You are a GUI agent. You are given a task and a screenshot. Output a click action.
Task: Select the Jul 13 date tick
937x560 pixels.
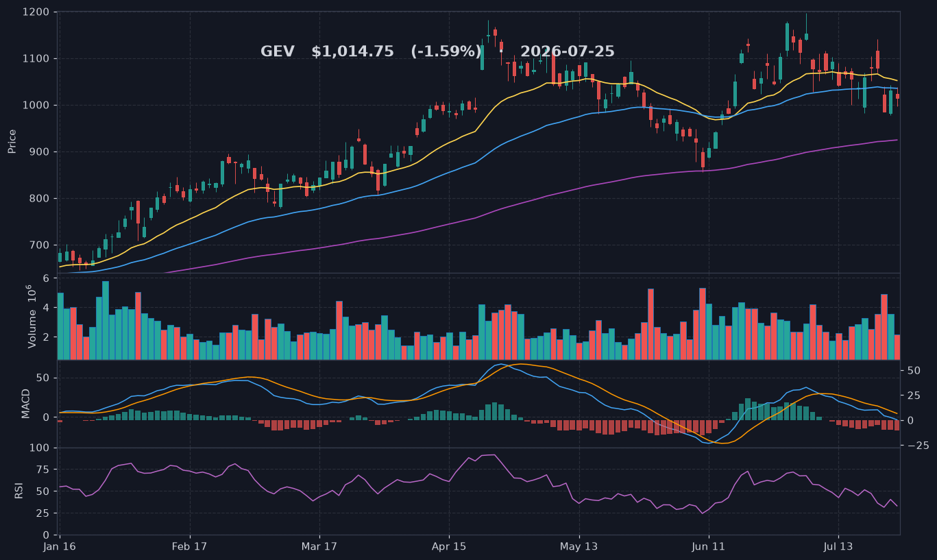pos(838,547)
